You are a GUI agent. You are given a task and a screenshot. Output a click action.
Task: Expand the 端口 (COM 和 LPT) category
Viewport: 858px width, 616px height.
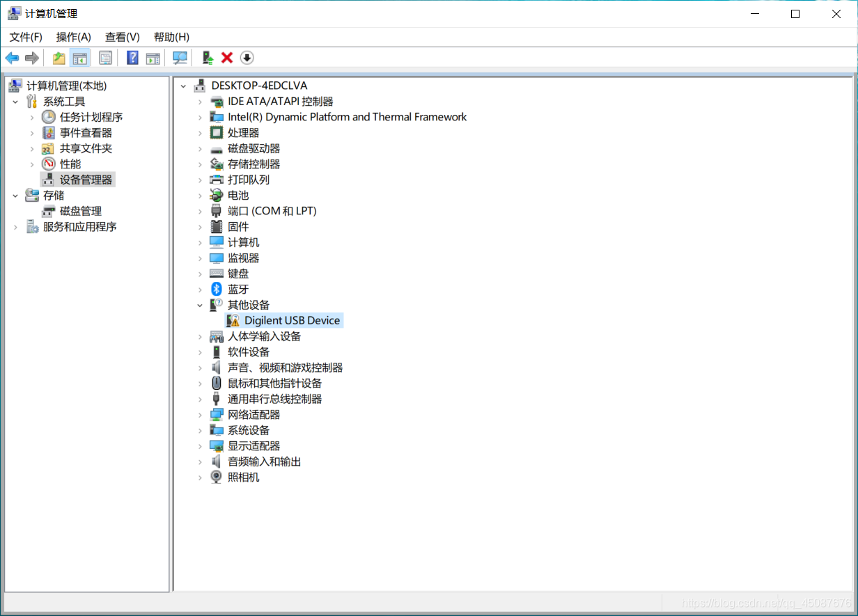[200, 211]
